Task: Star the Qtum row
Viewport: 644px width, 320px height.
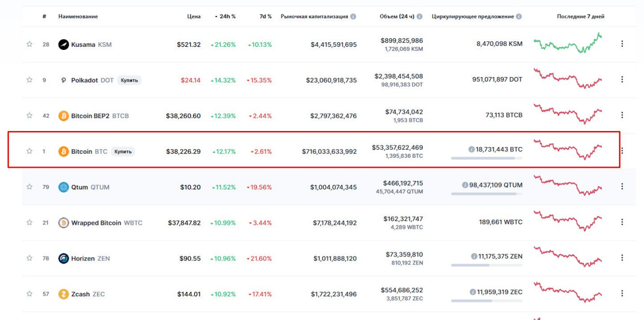Action: click(30, 187)
